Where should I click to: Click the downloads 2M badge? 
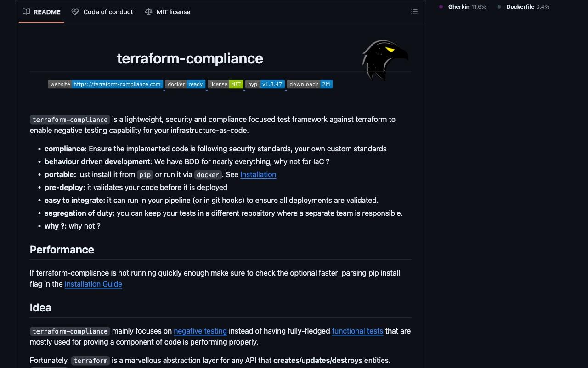pyautogui.click(x=310, y=84)
